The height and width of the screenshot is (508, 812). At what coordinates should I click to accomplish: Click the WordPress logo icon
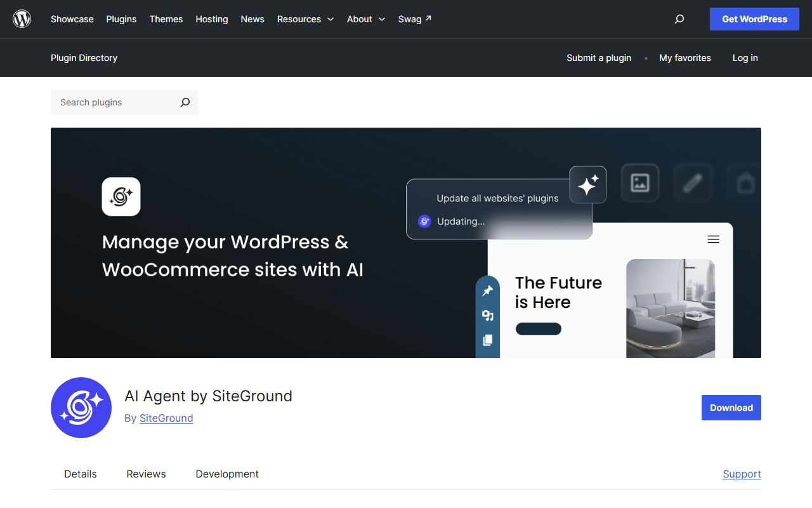(x=22, y=19)
